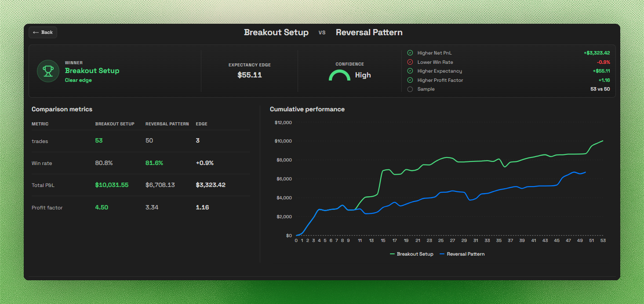Toggle the Reversal Pattern legend entry
The image size is (644, 304).
[461, 254]
